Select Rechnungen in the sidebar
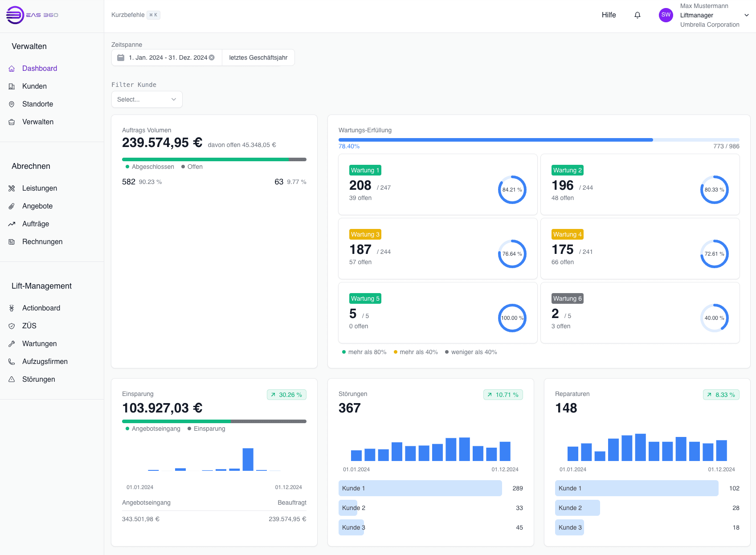Screen dimensions: 756x555 [42, 241]
